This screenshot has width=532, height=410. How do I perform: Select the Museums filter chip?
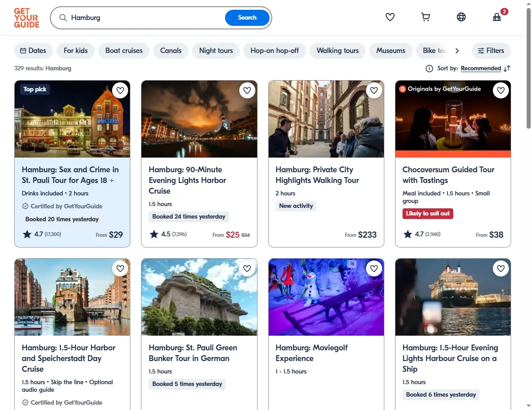391,51
